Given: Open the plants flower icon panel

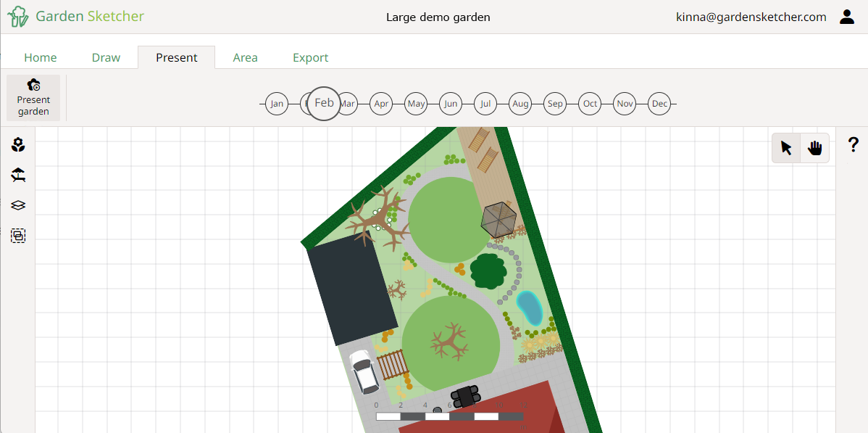Looking at the screenshot, I should click(x=19, y=145).
